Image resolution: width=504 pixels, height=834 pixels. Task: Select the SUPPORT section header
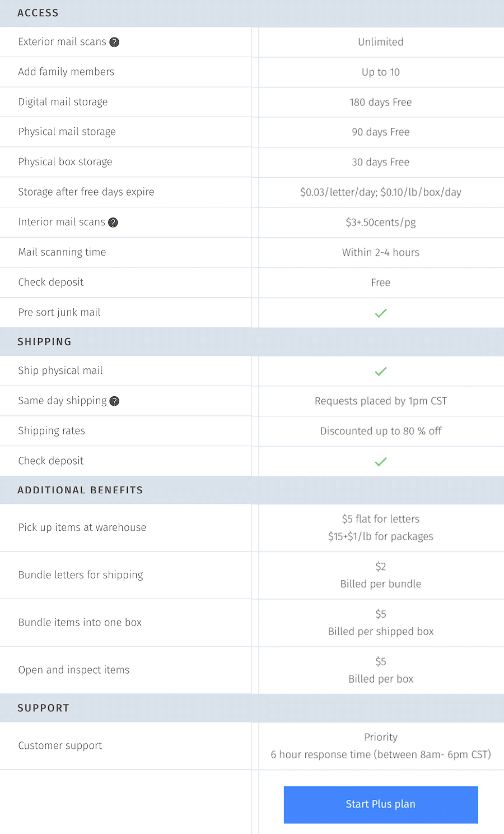pyautogui.click(x=44, y=707)
